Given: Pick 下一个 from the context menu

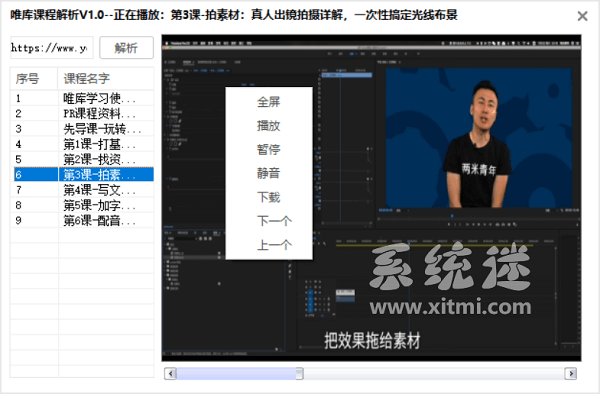Looking at the screenshot, I should click(x=274, y=221).
